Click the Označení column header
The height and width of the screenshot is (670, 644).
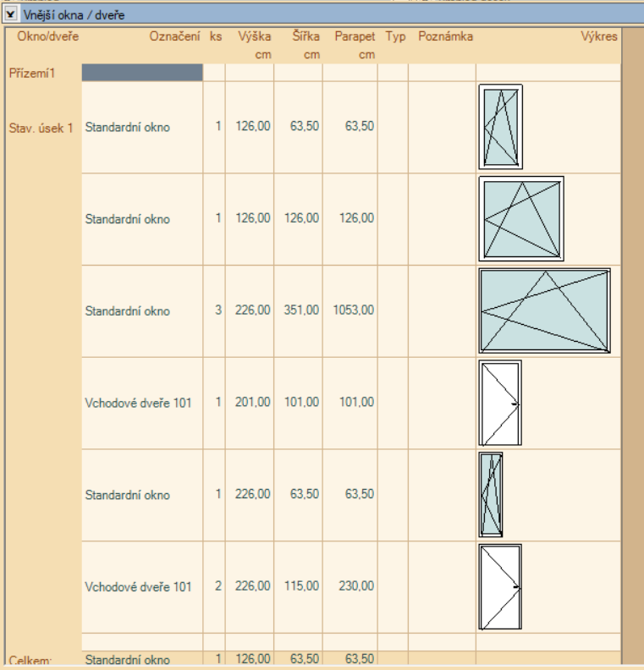tap(174, 36)
